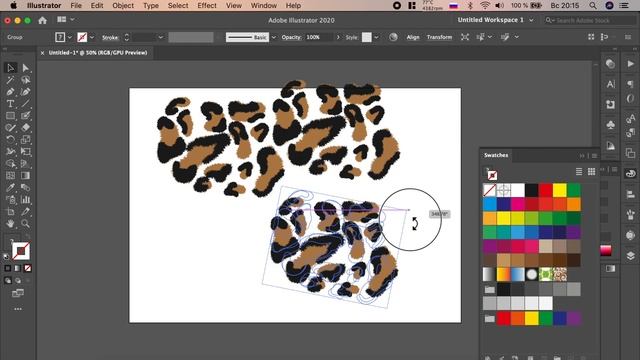Select the Perspective Grid tool
The image size is (640, 360).
(x=25, y=164)
